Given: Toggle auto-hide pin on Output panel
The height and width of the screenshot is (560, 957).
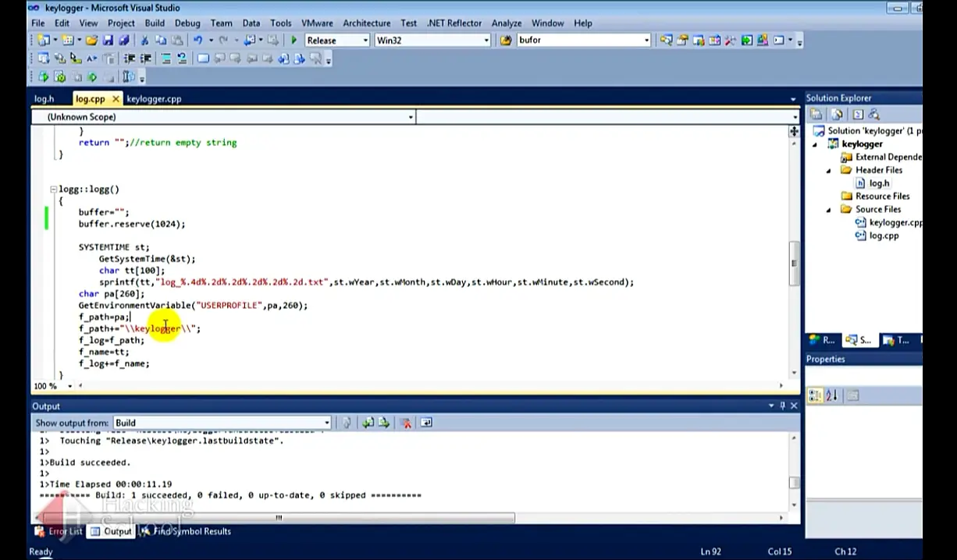Looking at the screenshot, I should [x=783, y=406].
